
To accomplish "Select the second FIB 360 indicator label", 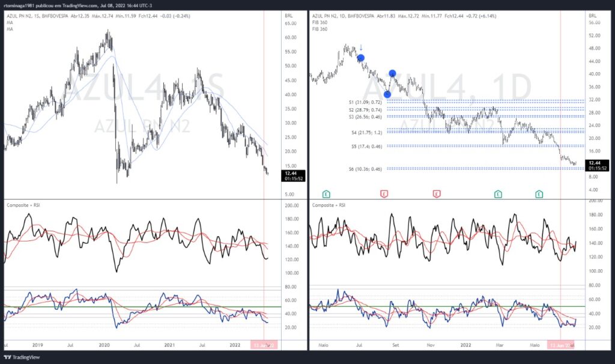I will pos(320,29).
